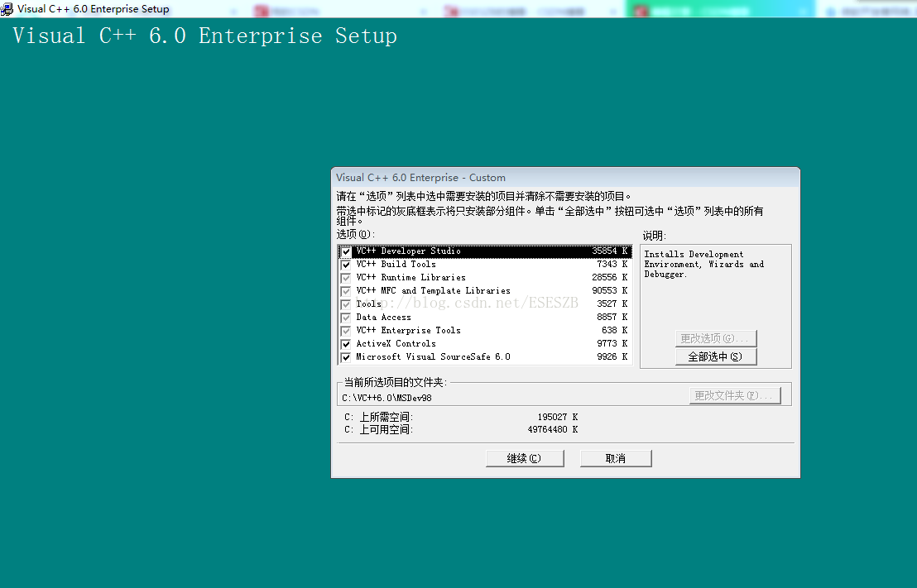Click the 继续(C) continue button
Image resolution: width=917 pixels, height=588 pixels.
coord(525,458)
